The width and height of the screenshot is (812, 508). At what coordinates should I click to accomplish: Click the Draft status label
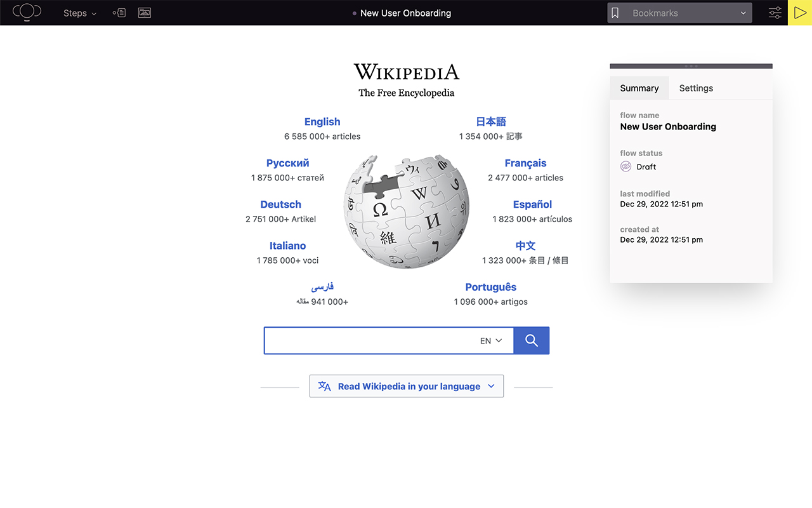tap(646, 166)
